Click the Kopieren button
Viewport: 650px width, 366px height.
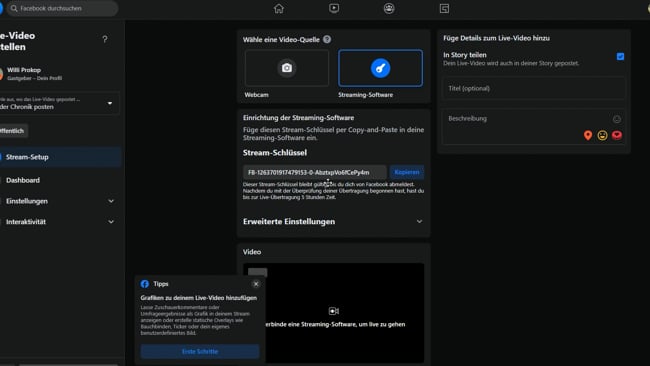coord(407,172)
